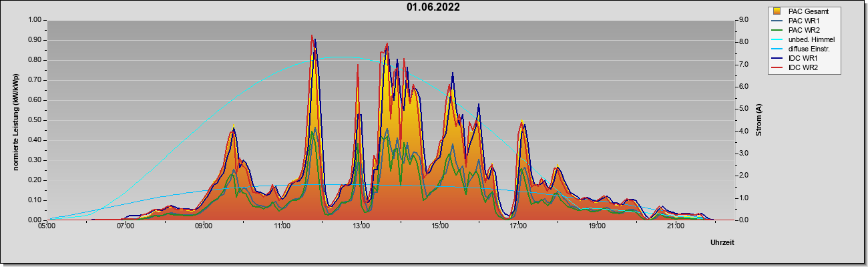Click the Uhrzeit axis title
Image resolution: width=868 pixels, height=267 pixels.
722,243
